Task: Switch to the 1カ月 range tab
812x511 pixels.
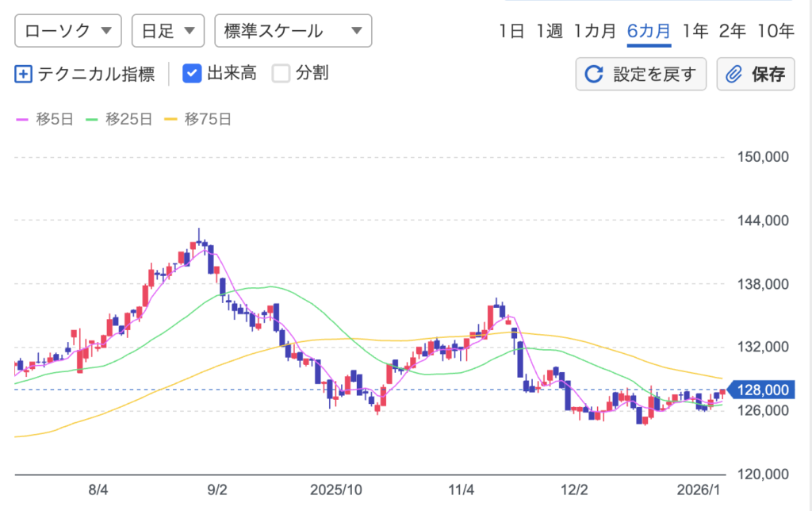Action: (x=595, y=32)
